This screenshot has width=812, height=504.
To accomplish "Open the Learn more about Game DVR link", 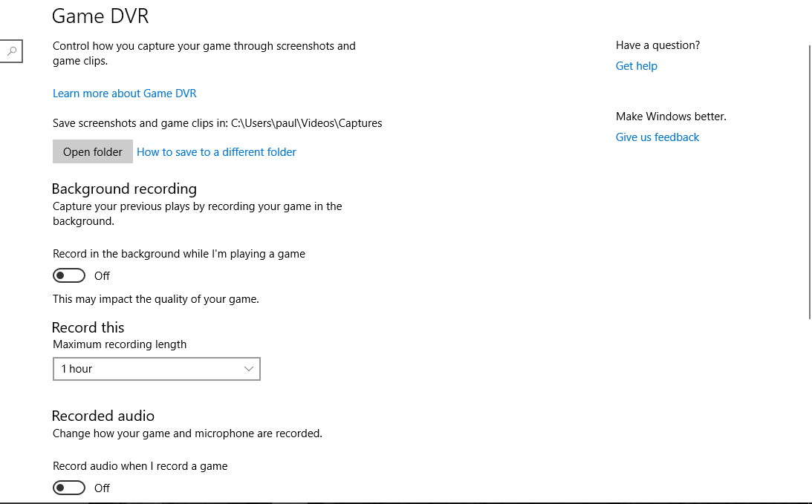I will [x=124, y=94].
